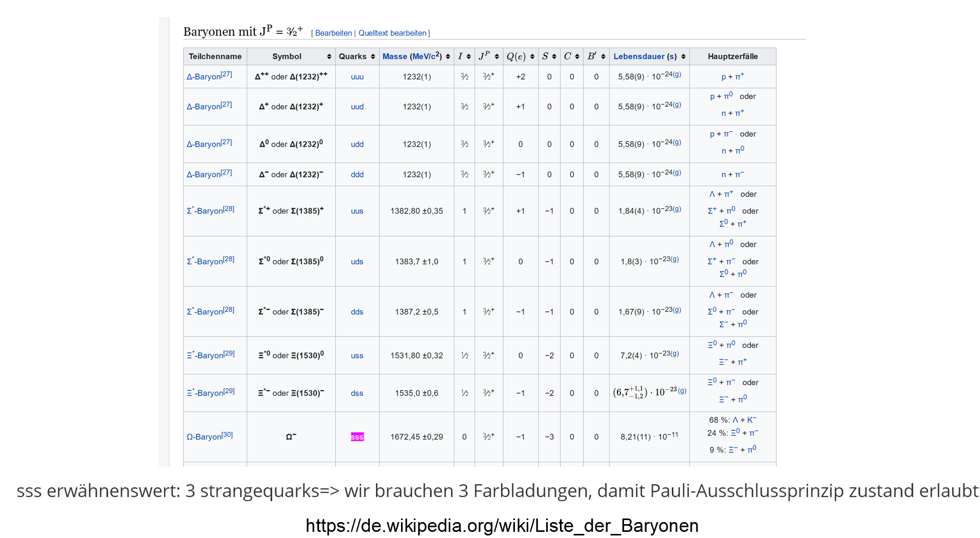The height and width of the screenshot is (538, 980).
Task: Sort by isospin I column arrows
Action: (x=469, y=56)
